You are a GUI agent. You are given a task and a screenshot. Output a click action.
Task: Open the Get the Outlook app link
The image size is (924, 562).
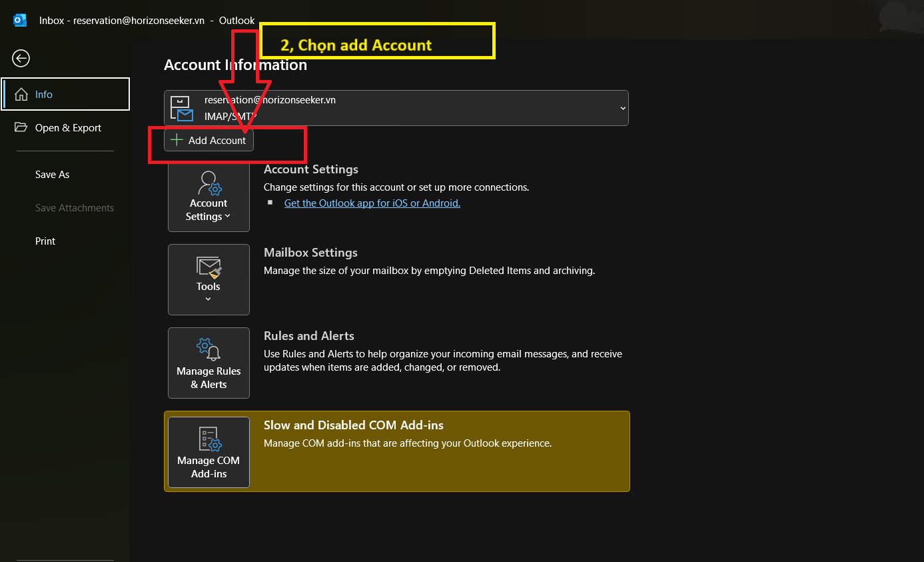click(x=372, y=203)
